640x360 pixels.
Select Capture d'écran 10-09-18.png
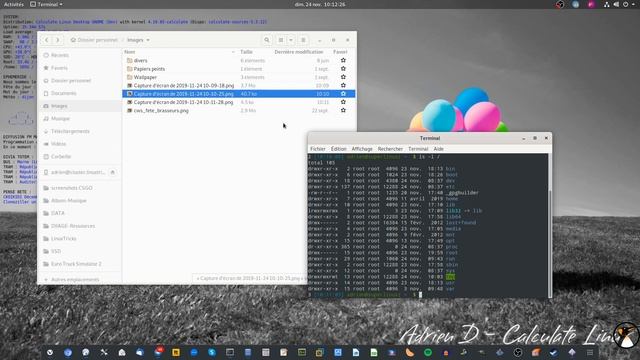point(239,85)
